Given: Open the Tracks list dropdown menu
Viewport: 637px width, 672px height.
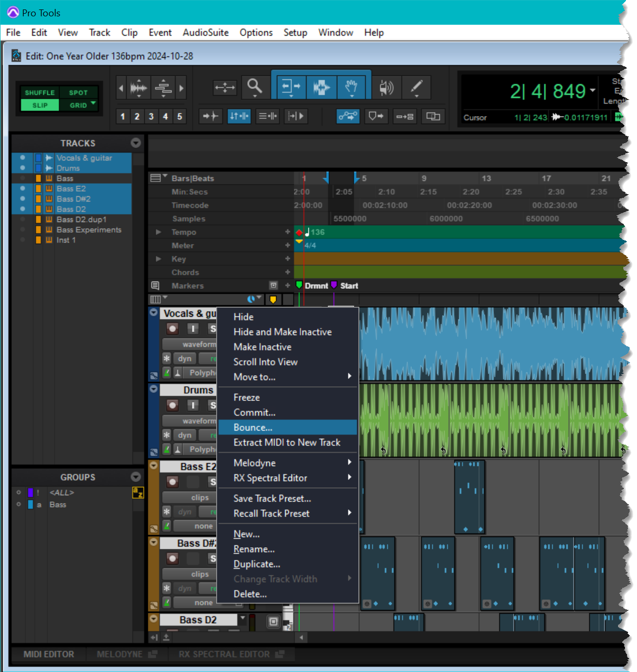Looking at the screenshot, I should click(136, 143).
